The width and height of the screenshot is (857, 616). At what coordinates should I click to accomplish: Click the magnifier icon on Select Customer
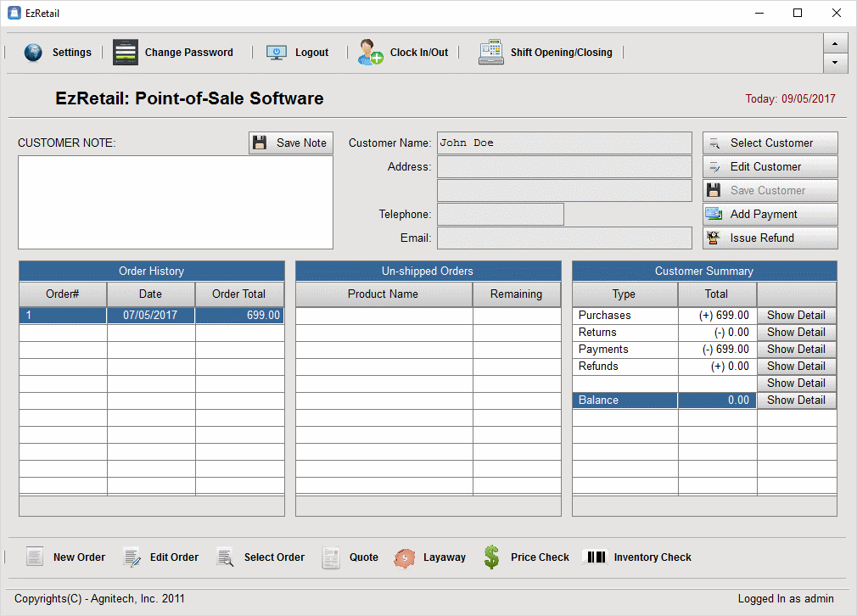pos(714,143)
